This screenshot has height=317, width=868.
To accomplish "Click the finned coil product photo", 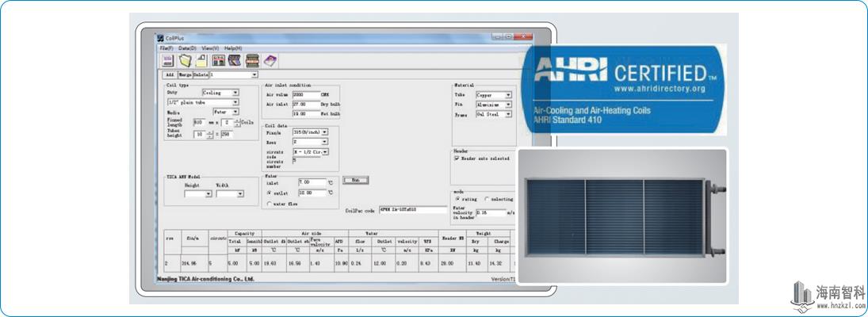I will 621,216.
